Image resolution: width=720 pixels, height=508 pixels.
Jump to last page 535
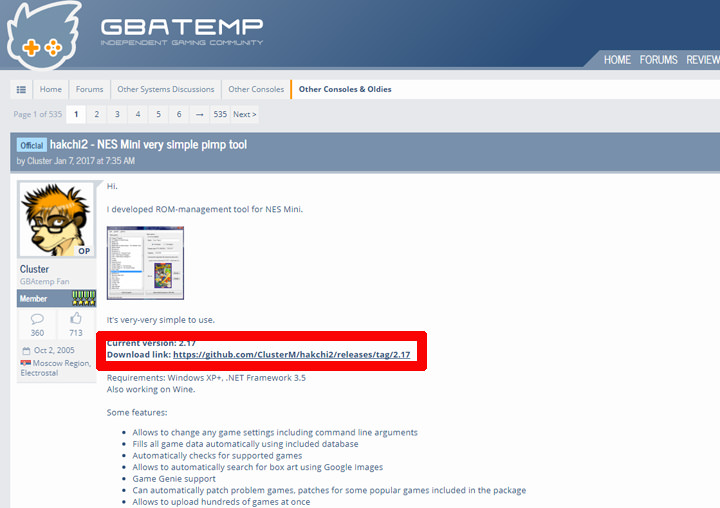click(x=220, y=114)
